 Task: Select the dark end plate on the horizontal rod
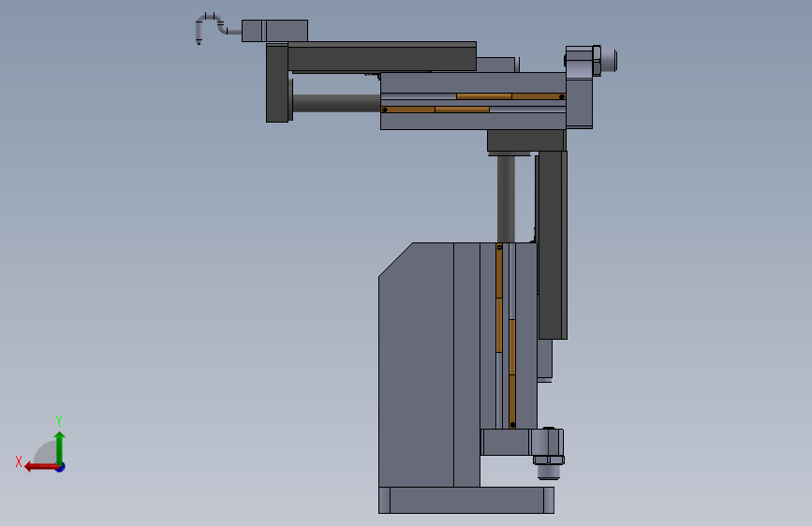[277, 83]
